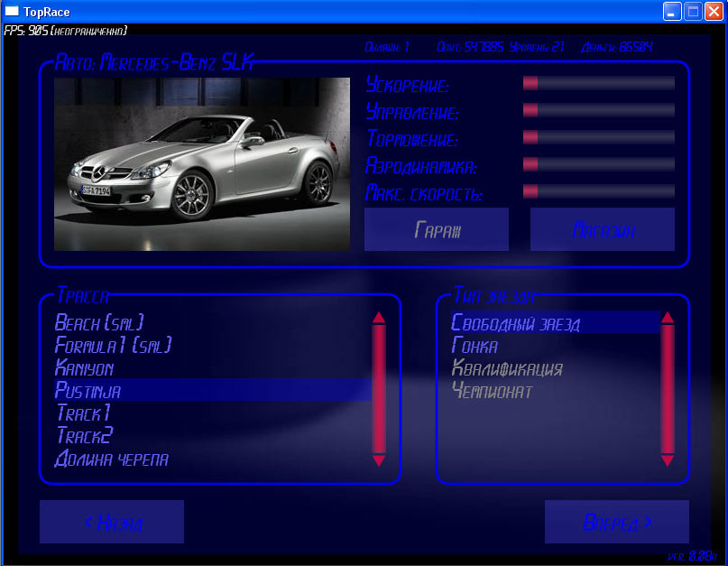Click the Онлайн: 1 status text
Image resolution: width=728 pixels, height=566 pixels.
tap(387, 47)
